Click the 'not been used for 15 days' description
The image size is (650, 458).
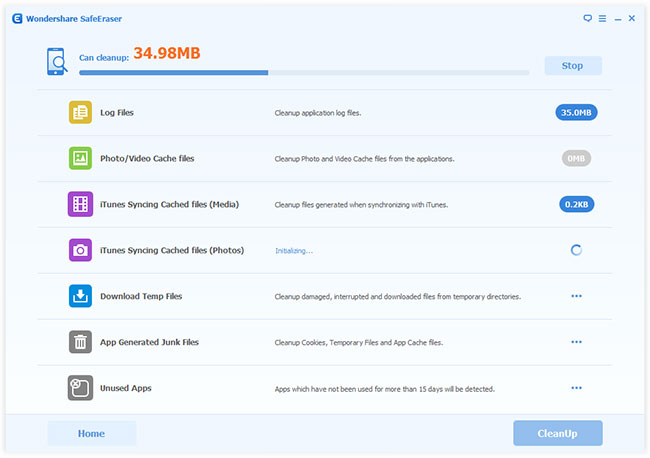(x=385, y=389)
